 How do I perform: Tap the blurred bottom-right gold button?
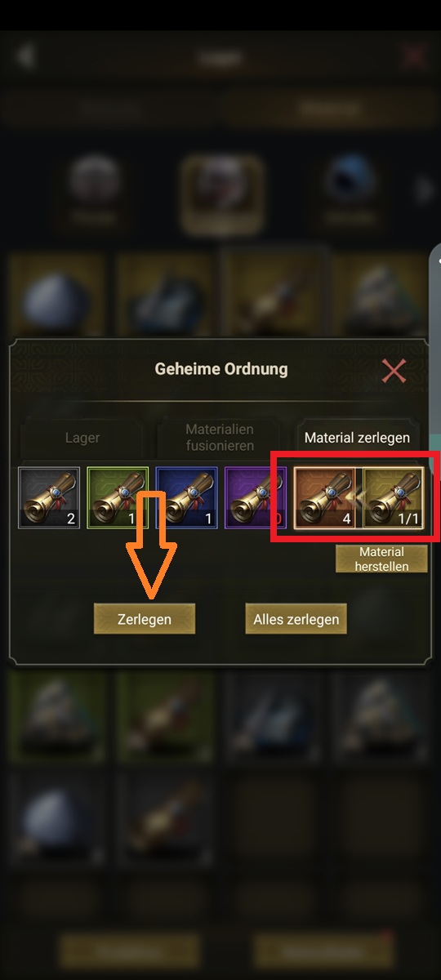(323, 951)
